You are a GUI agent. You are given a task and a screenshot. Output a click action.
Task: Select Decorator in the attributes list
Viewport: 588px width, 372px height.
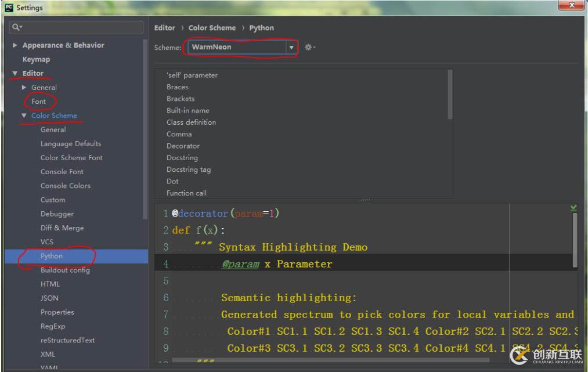pos(183,146)
